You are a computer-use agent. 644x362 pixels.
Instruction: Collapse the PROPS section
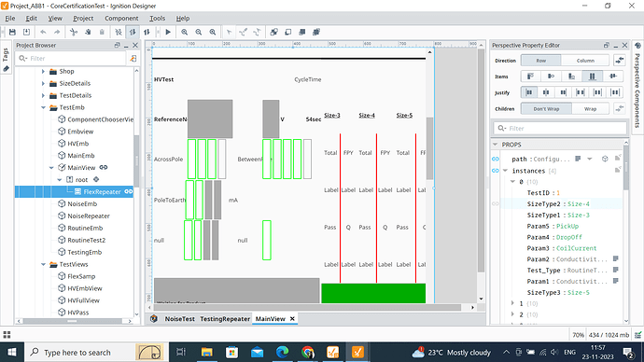pos(496,145)
